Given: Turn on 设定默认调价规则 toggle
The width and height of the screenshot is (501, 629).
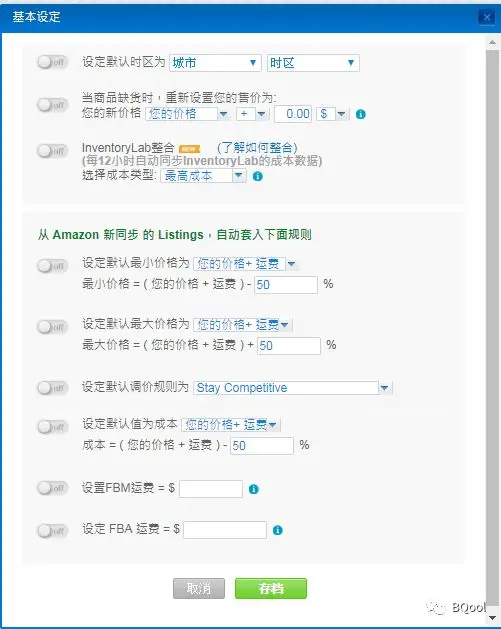Looking at the screenshot, I should coord(53,388).
